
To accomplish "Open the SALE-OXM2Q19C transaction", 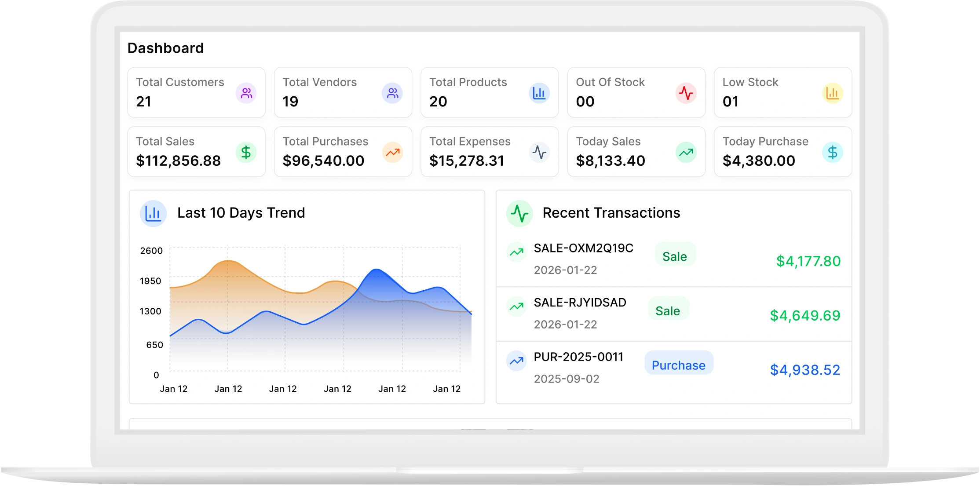I will (674, 259).
